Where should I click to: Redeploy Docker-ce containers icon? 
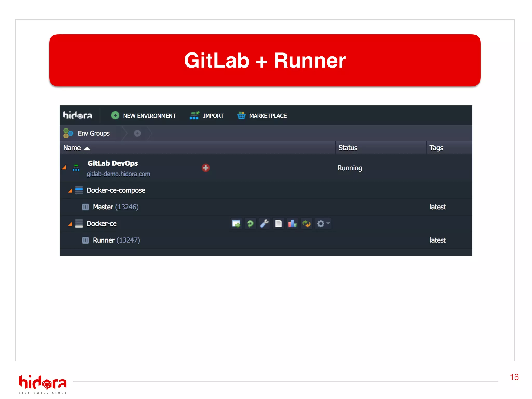point(307,223)
